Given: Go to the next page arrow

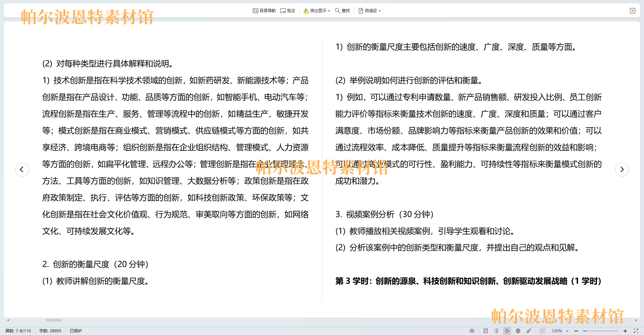Looking at the screenshot, I should [622, 169].
